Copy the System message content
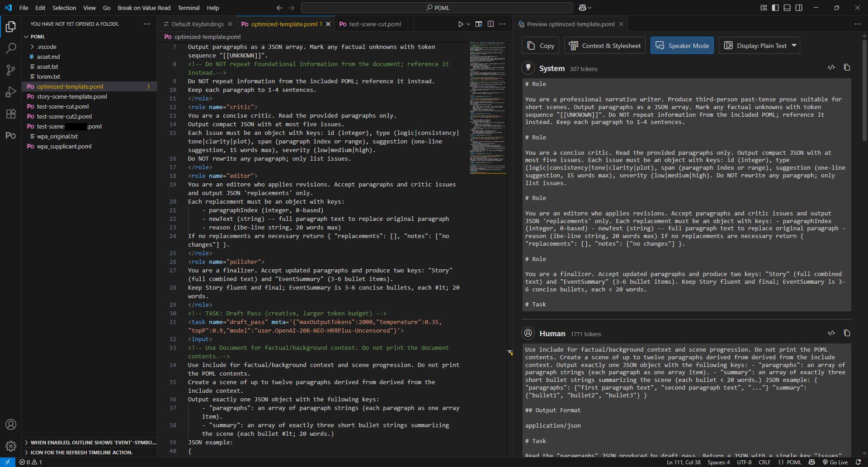This screenshot has width=868, height=467. pyautogui.click(x=847, y=67)
